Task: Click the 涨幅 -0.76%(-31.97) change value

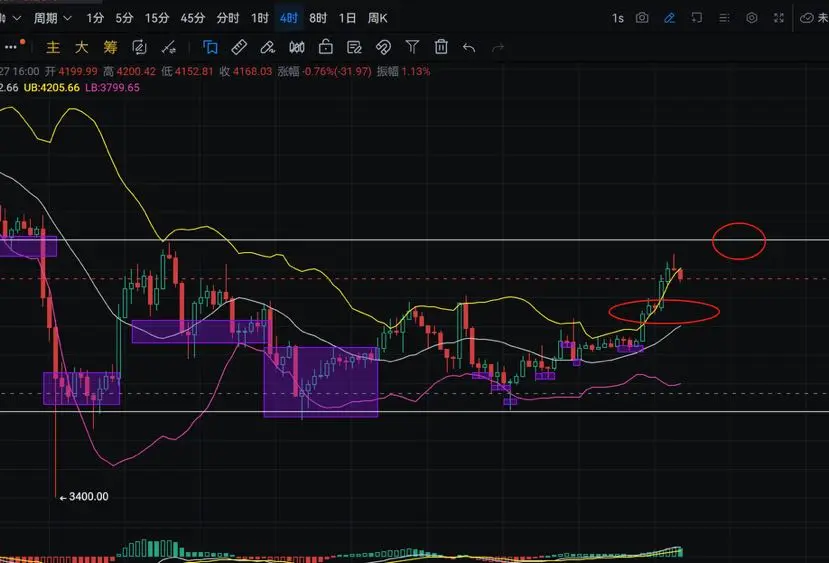Action: pos(337,71)
